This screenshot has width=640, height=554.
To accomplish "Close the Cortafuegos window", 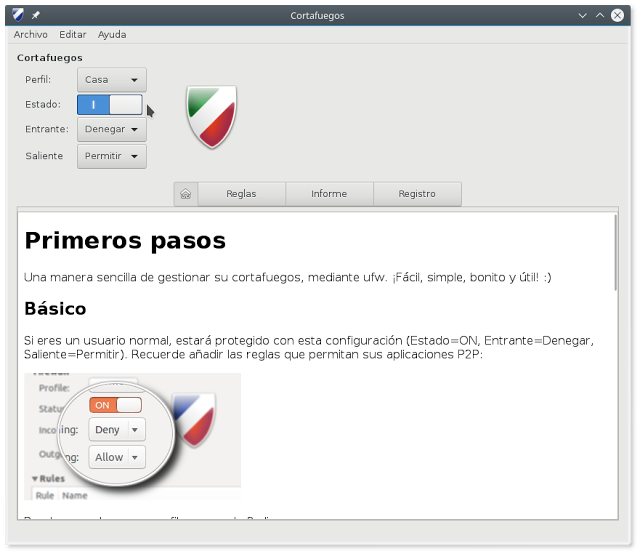I will [617, 16].
